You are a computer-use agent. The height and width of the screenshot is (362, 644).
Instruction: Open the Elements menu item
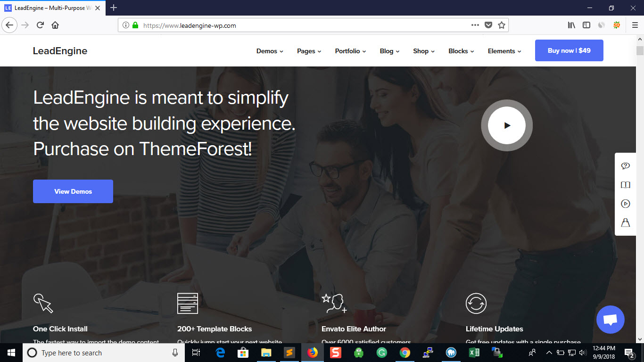click(504, 51)
